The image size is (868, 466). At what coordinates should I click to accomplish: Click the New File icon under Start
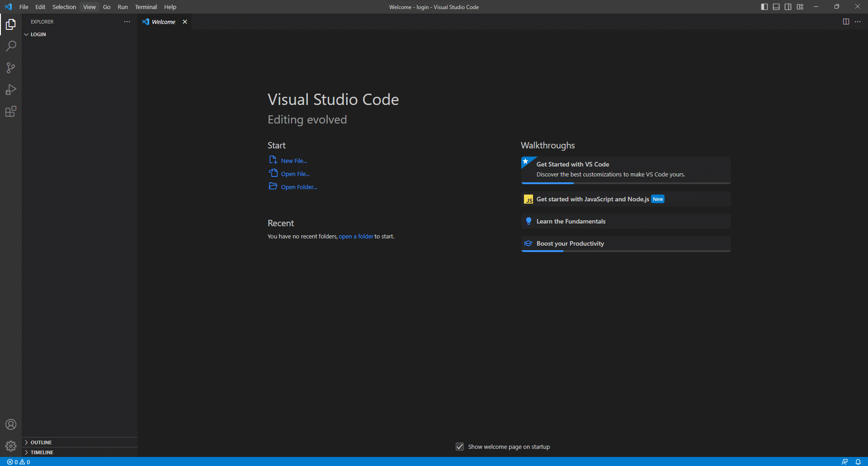click(273, 160)
